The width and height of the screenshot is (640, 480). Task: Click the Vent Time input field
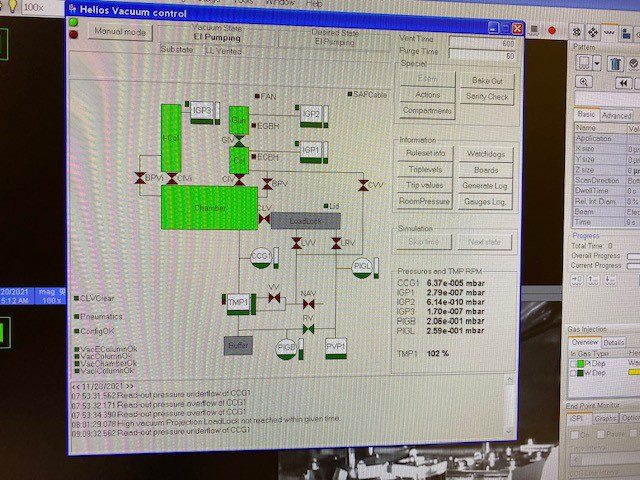point(483,43)
